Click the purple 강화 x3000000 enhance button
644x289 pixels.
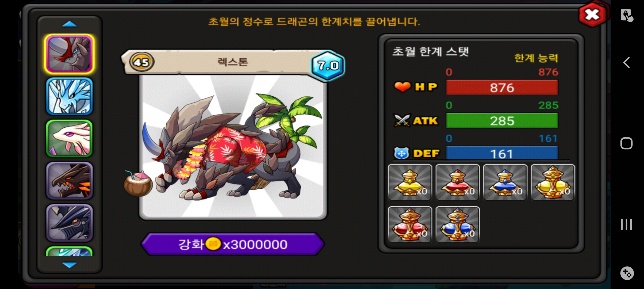(233, 244)
